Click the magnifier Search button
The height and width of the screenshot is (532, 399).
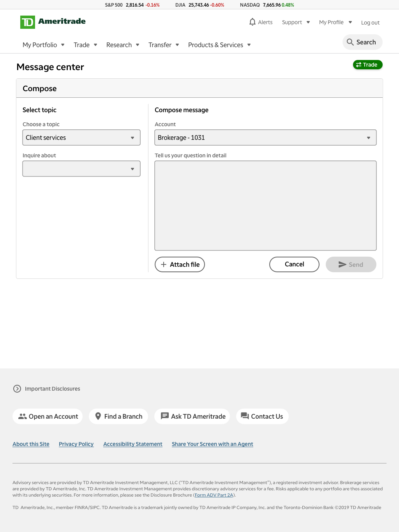(x=362, y=42)
